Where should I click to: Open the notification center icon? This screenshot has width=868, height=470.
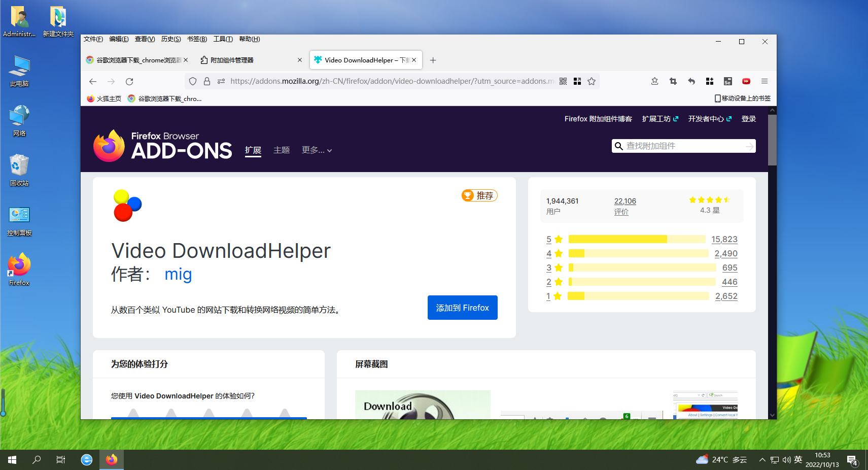coord(852,460)
